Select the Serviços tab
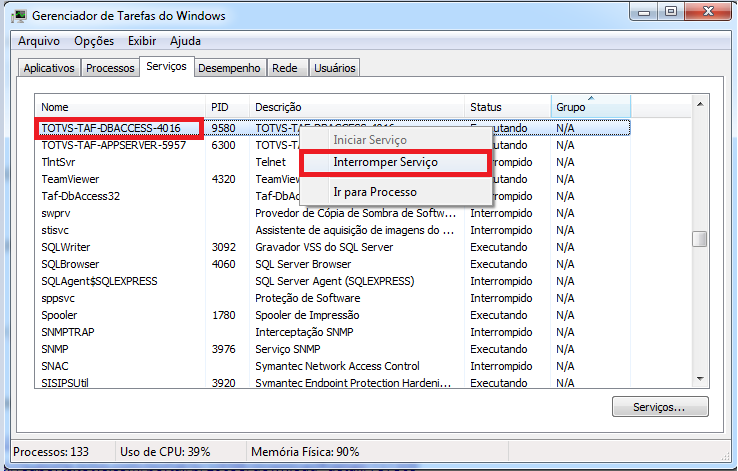This screenshot has width=738, height=471. (x=167, y=66)
